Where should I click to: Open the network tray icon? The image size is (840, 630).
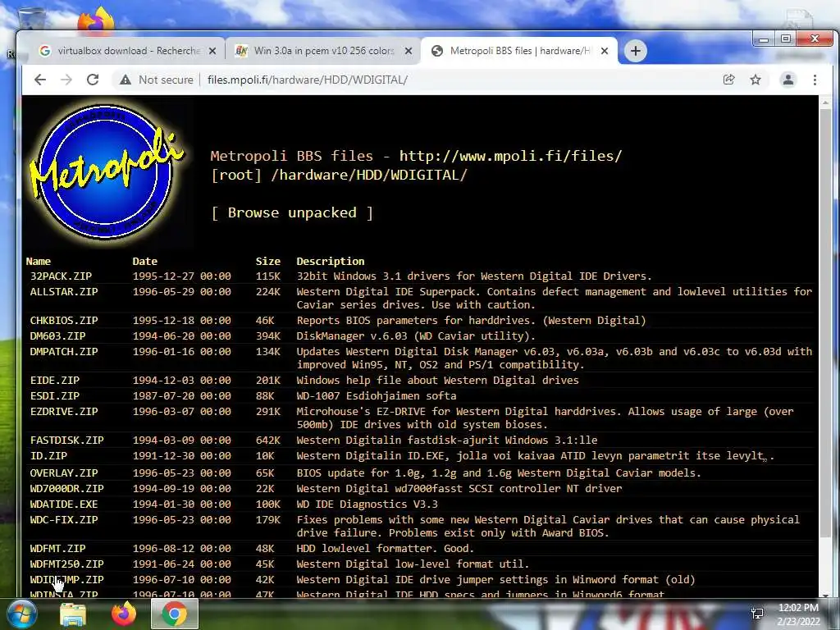coord(757,614)
